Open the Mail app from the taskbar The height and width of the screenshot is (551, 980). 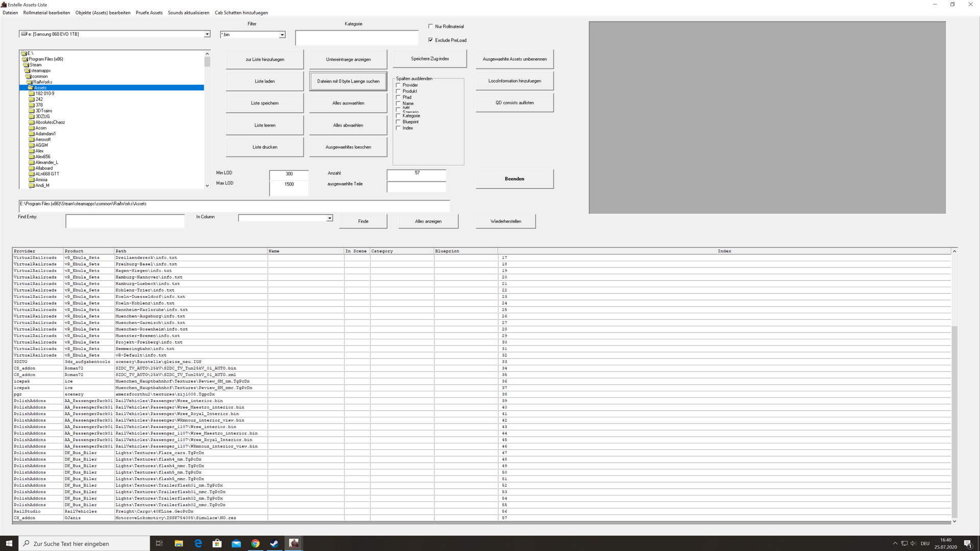coord(236,543)
